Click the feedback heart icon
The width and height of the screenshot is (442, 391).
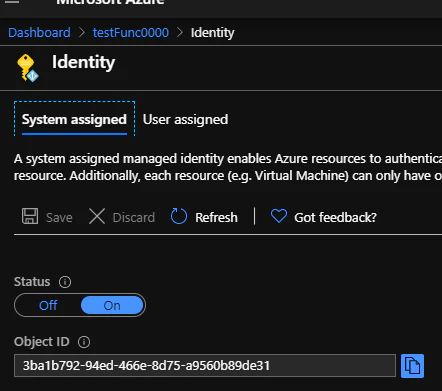[x=279, y=216]
